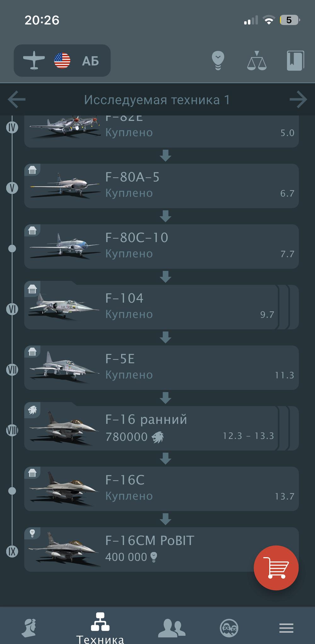Image resolution: width=315 pixels, height=644 pixels.
Task: Open the lightbulb research icon in header
Action: pyautogui.click(x=218, y=60)
